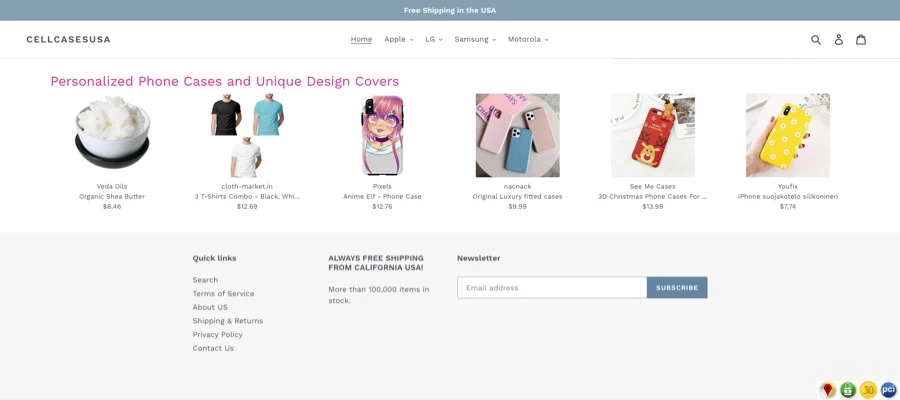Open the Shipping & Returns link
Viewport: 900px width, 400px height.
pyautogui.click(x=228, y=321)
